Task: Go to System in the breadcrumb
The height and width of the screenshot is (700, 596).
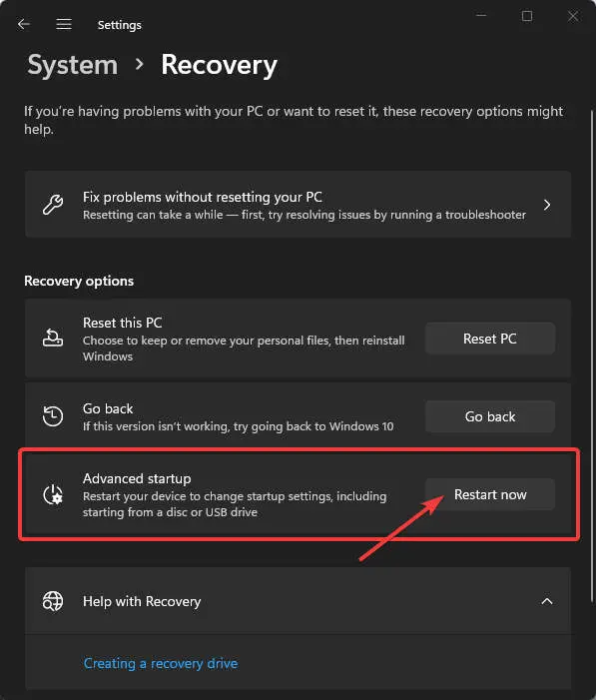Action: click(73, 65)
